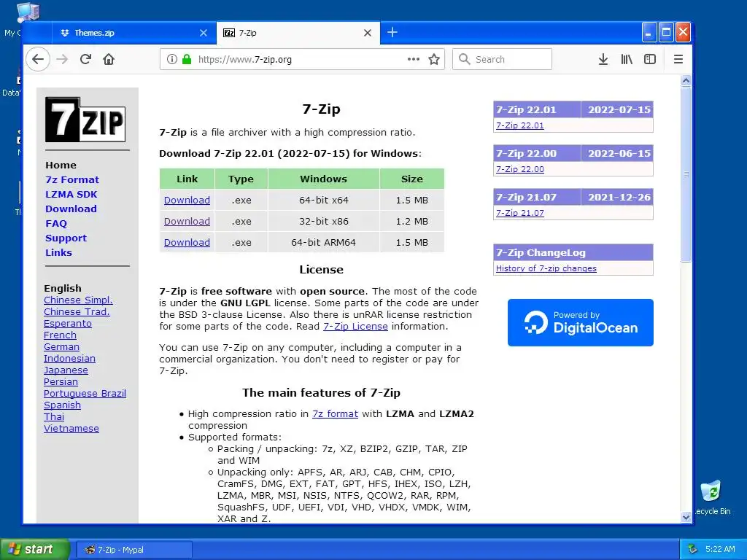Read the 7-Zip License link
The width and height of the screenshot is (747, 560).
point(355,326)
